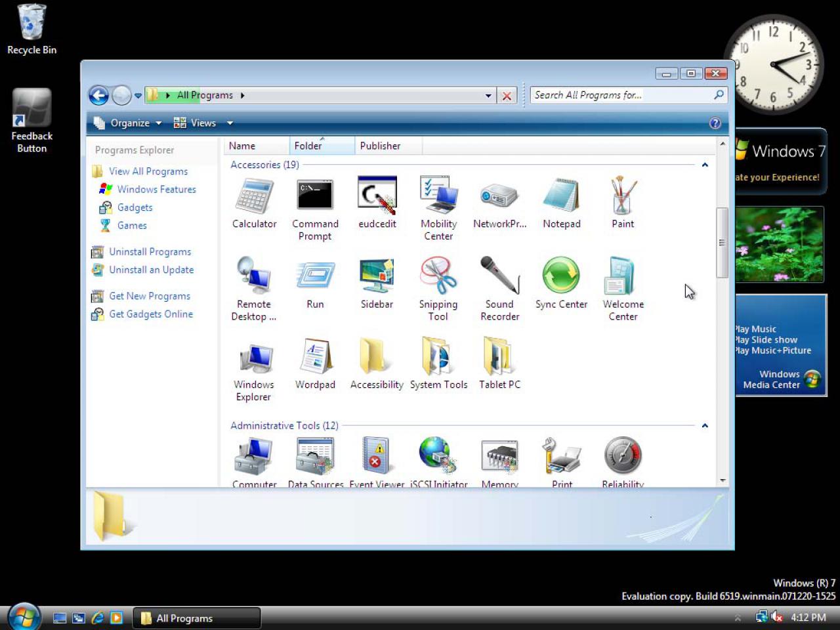Image resolution: width=840 pixels, height=630 pixels.
Task: Click in Search All Programs field
Action: coord(621,95)
